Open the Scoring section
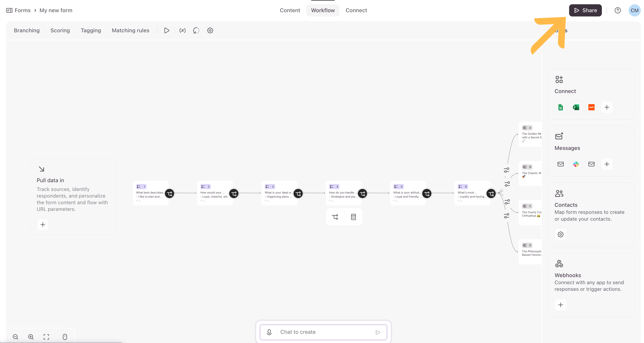 tap(60, 31)
